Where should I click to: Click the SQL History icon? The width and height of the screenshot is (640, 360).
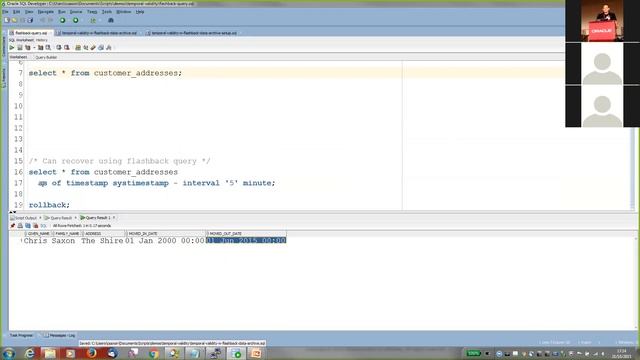tap(101, 48)
